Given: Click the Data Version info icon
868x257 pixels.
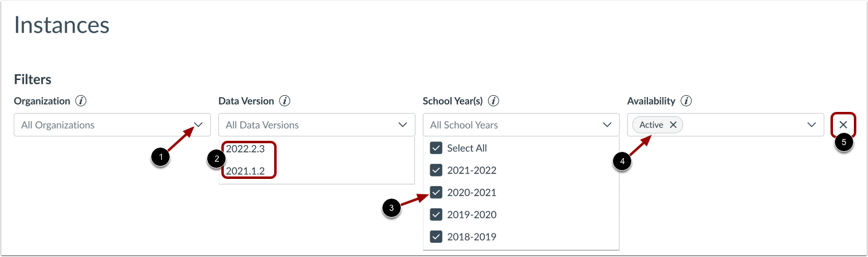Looking at the screenshot, I should click(285, 101).
